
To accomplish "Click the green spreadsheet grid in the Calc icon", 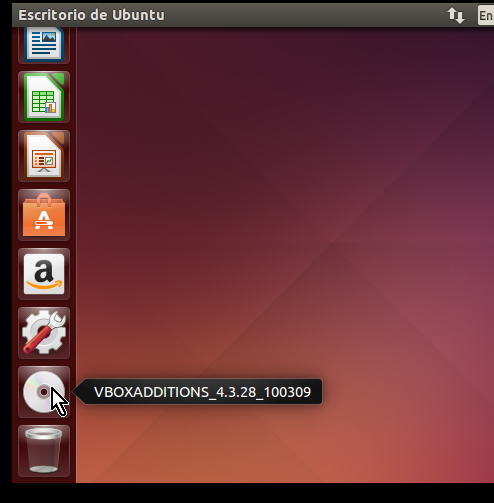I will click(x=42, y=101).
